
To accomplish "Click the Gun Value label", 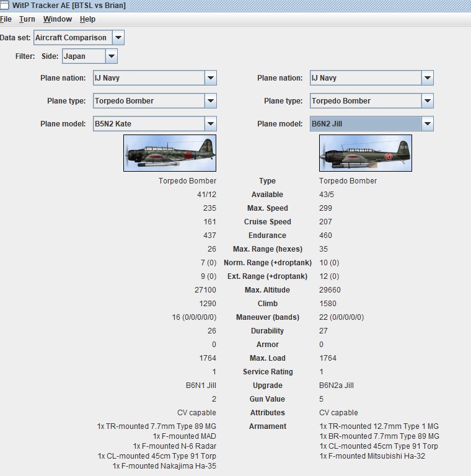I will 267,399.
